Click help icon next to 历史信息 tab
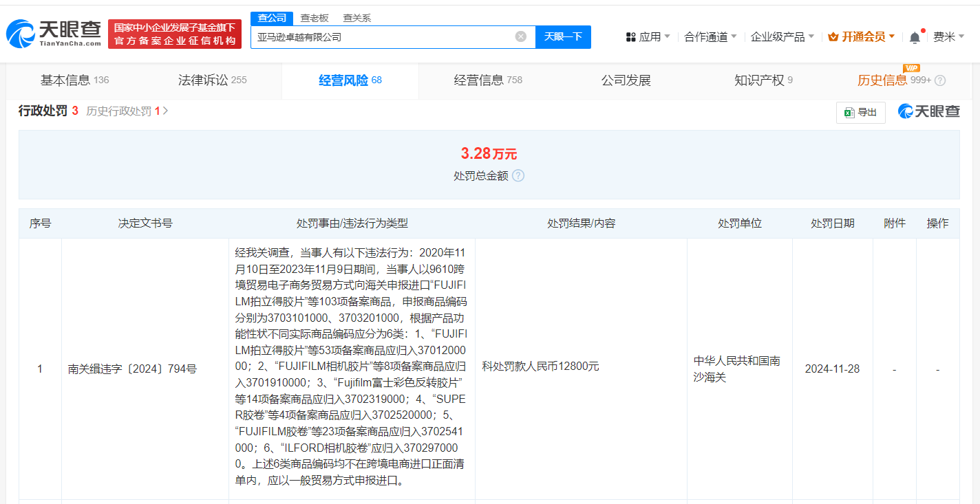The image size is (980, 504). click(x=940, y=80)
